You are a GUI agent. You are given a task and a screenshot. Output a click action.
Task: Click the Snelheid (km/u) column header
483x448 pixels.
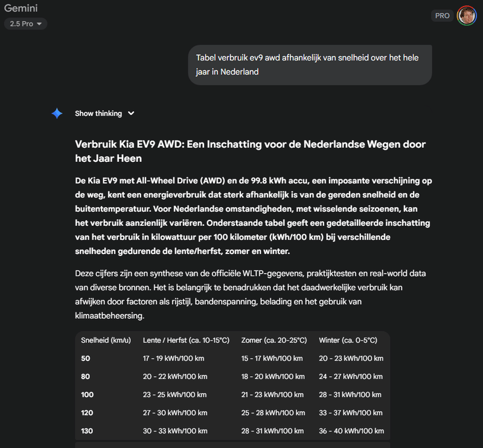(x=106, y=340)
